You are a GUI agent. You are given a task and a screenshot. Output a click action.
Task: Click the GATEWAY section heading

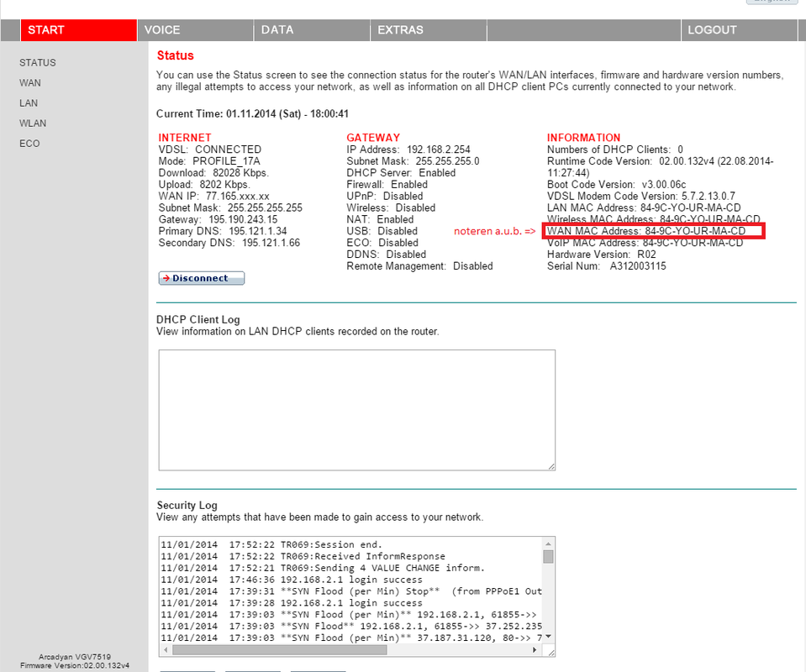373,138
